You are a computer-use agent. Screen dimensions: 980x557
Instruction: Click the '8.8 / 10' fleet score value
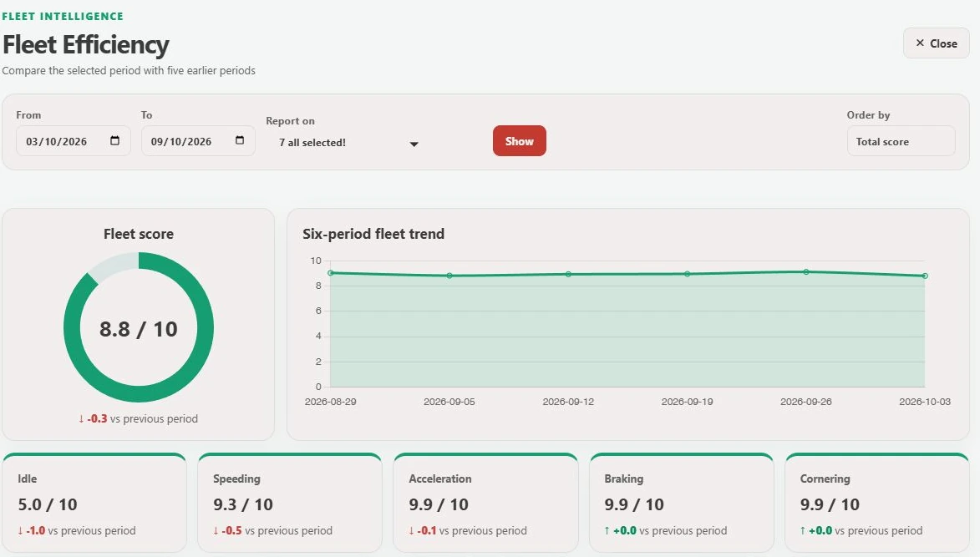(x=139, y=329)
